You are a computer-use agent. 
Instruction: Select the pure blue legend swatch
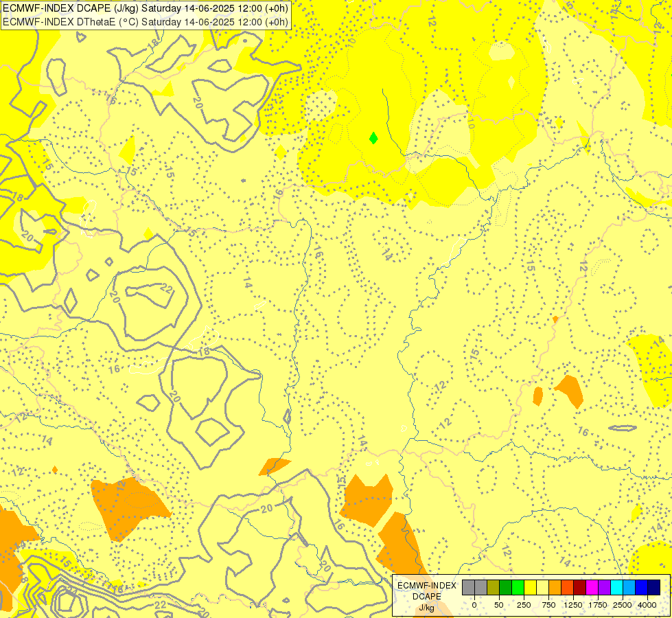(x=642, y=588)
